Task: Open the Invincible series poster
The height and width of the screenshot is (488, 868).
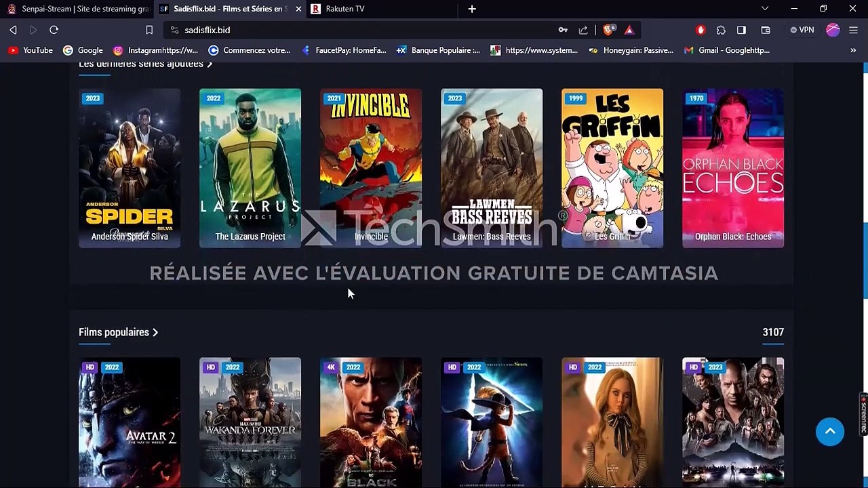Action: [x=371, y=168]
